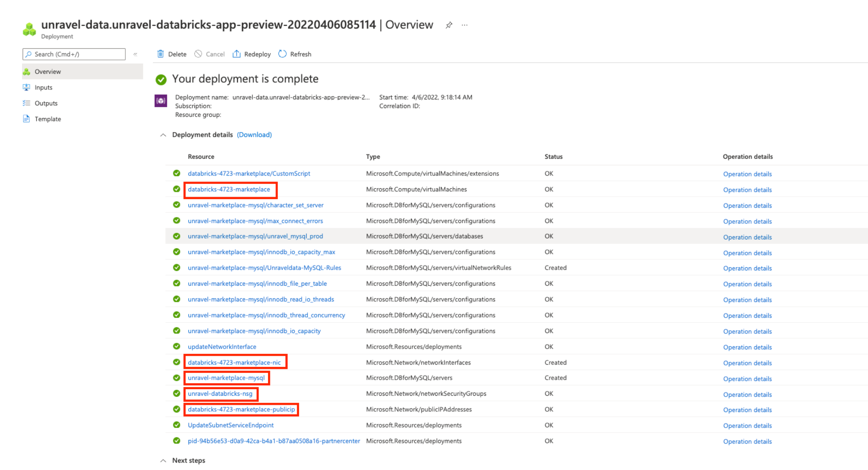The height and width of the screenshot is (470, 868).
Task: Open unravel-marketplace-mysql/max_connect_errors resource
Action: [255, 221]
